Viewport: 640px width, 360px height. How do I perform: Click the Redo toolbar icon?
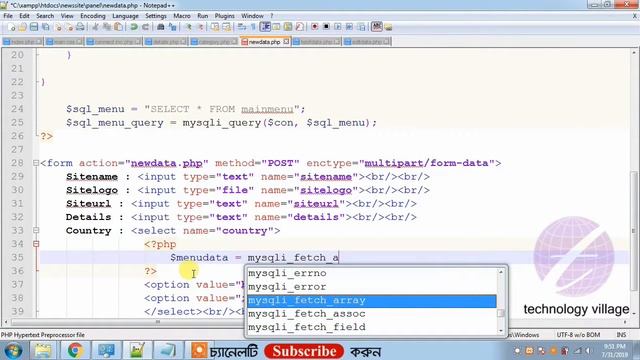coord(145,27)
